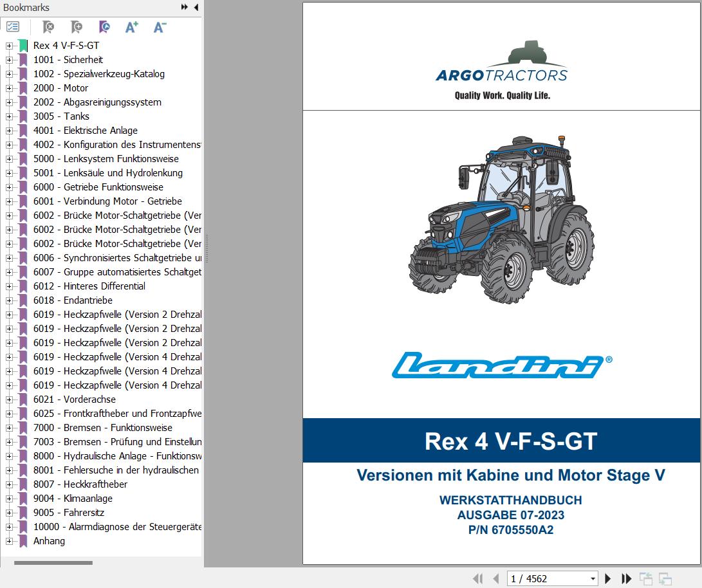The image size is (702, 588).
Task: Click the previous view icon
Action: [x=645, y=578]
